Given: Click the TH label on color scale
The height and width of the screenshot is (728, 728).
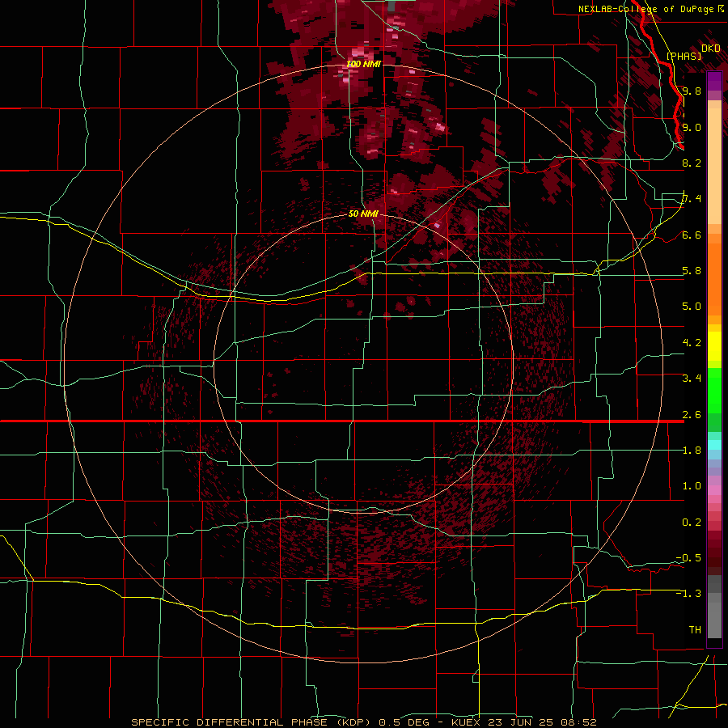Looking at the screenshot, I should click(x=695, y=630).
